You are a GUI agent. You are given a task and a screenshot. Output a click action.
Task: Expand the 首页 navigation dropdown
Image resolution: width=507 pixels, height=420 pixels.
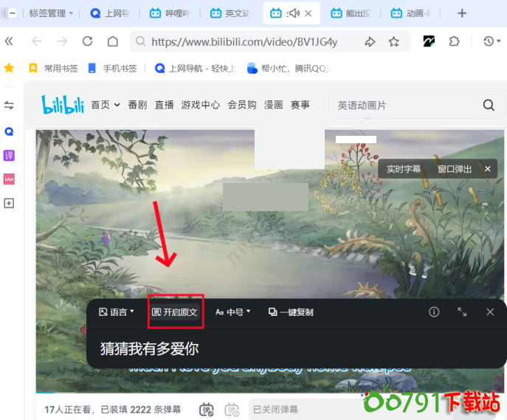106,105
